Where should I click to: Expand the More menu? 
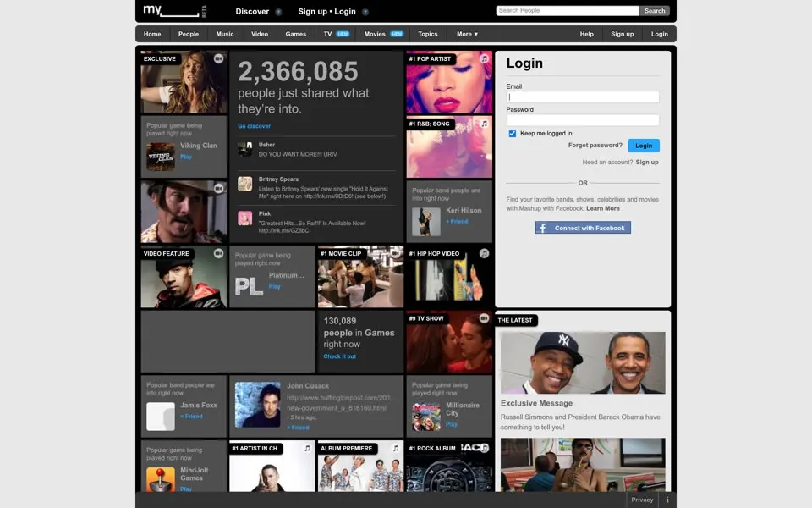[x=467, y=34]
